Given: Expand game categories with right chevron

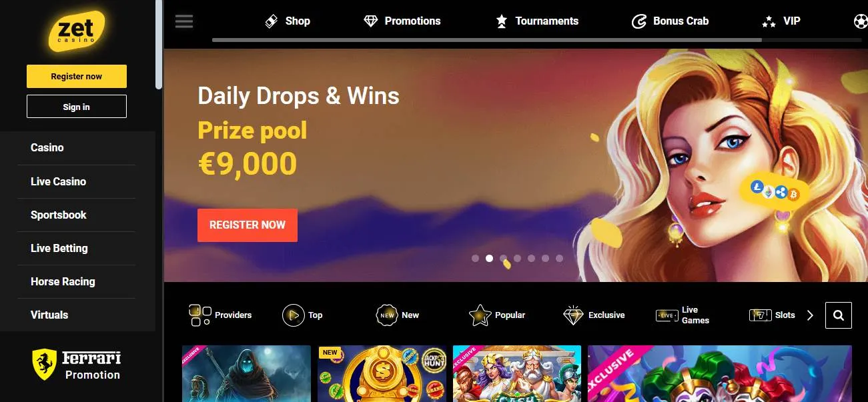Looking at the screenshot, I should point(810,315).
